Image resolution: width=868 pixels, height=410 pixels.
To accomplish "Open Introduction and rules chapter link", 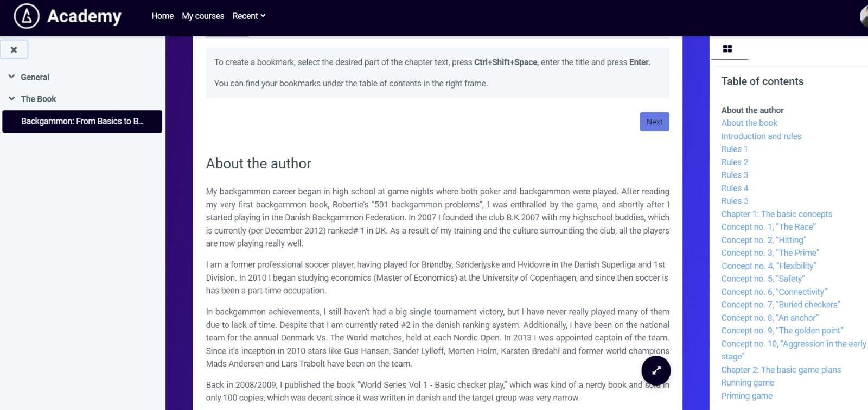I will point(761,136).
